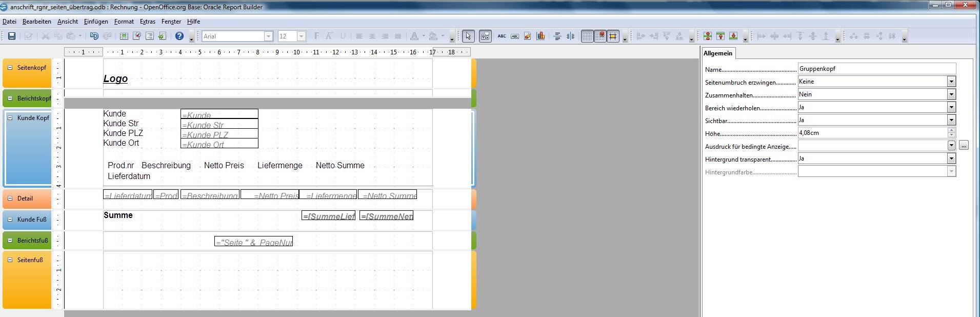Insert a Label field with ABC icon

point(502,36)
